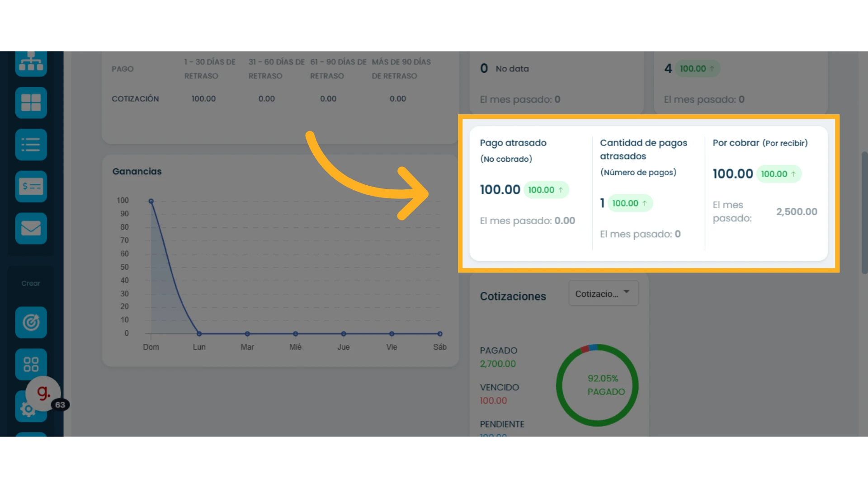Click the Pago atrasado 100.00 amount
The height and width of the screenshot is (488, 868).
[x=500, y=190]
